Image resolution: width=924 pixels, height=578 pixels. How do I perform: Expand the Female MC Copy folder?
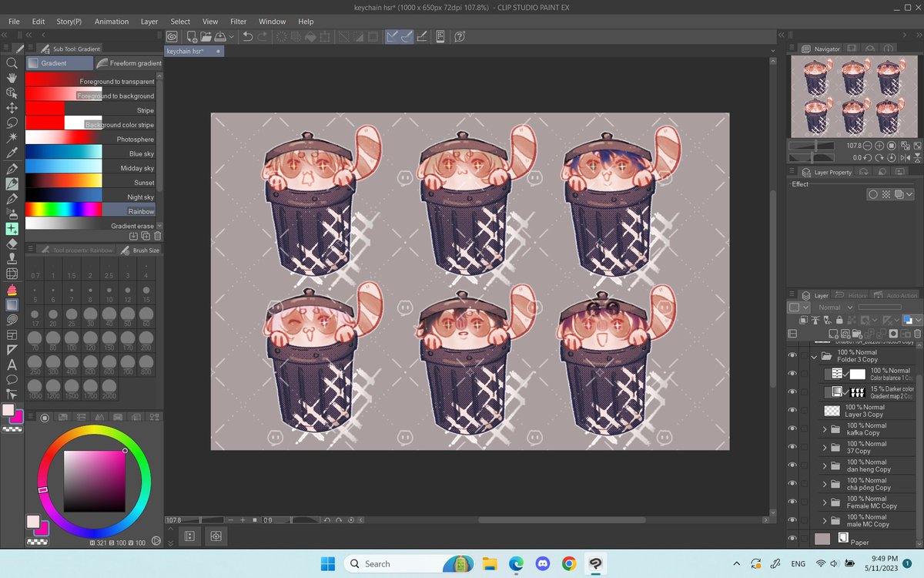pyautogui.click(x=825, y=502)
